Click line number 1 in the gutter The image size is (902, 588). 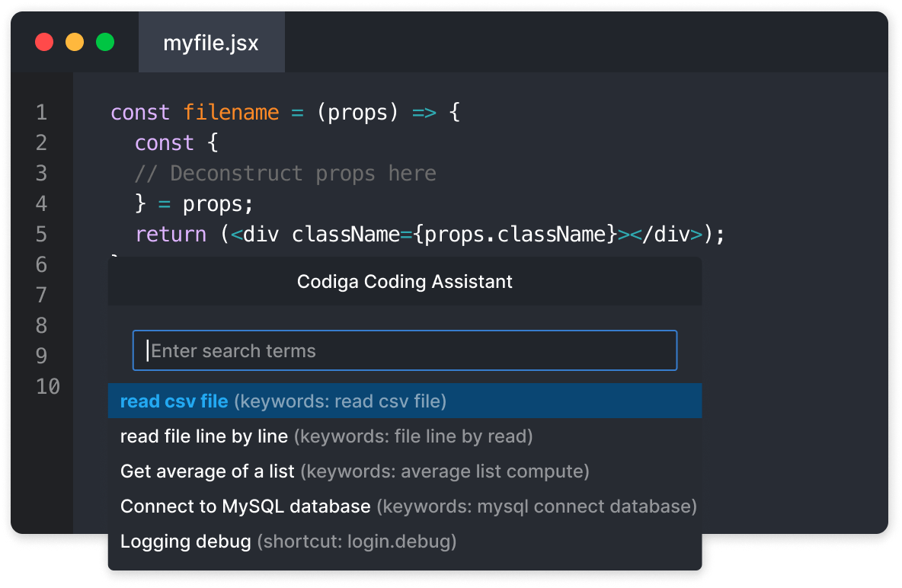tap(41, 112)
